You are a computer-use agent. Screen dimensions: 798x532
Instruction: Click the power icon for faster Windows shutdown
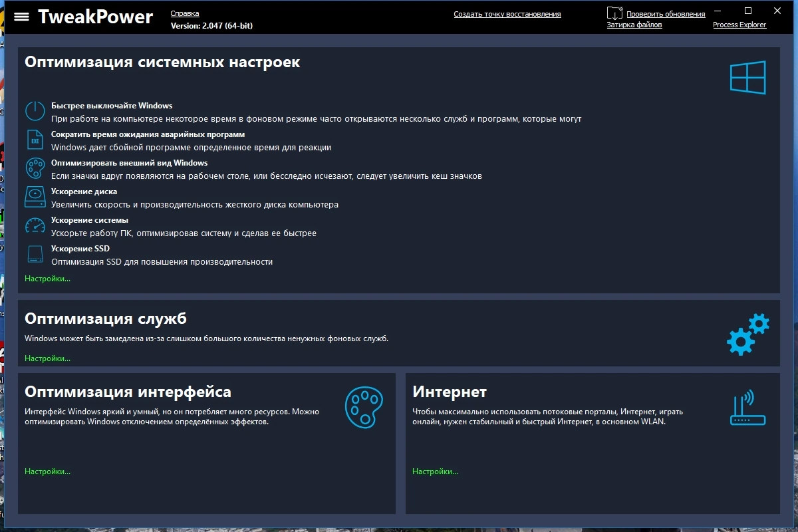coord(35,110)
